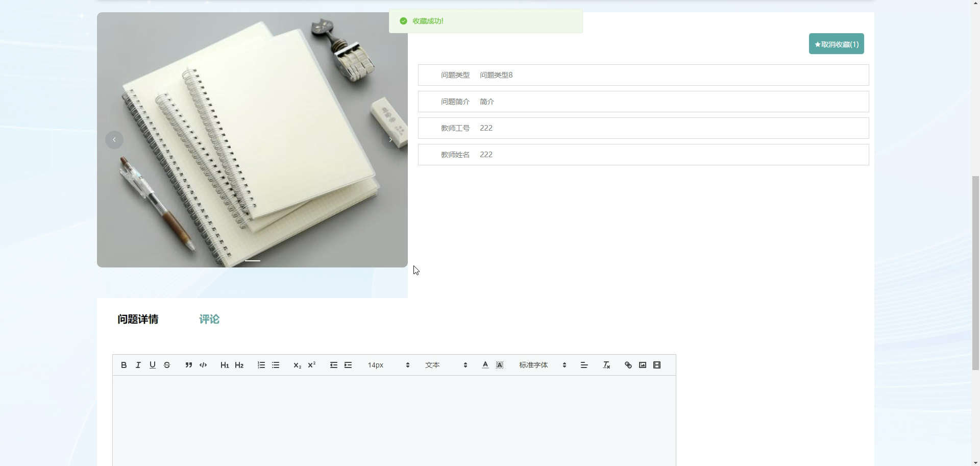
Task: Open the text color picker
Action: click(485, 365)
